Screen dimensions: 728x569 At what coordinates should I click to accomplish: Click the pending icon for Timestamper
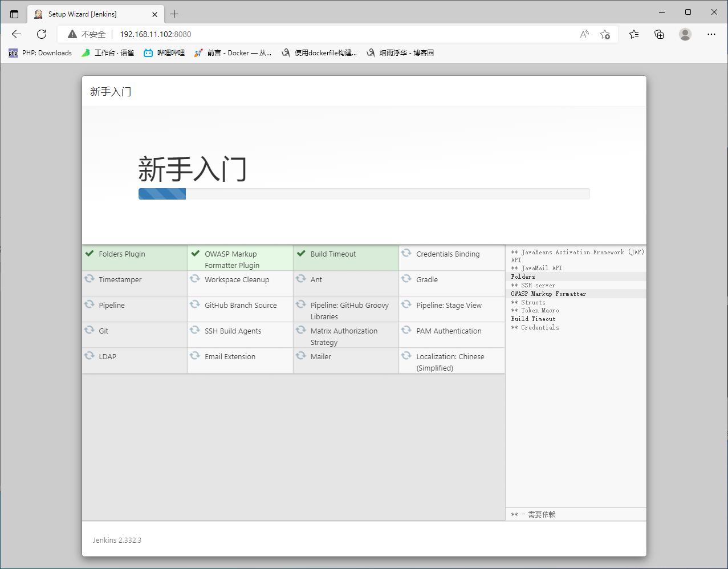click(90, 279)
